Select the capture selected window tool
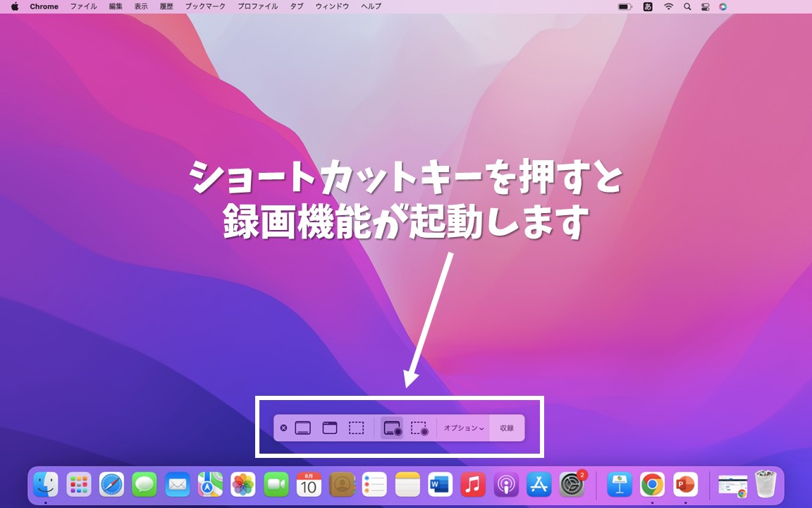Screen dimensions: 812x508 tap(330, 428)
